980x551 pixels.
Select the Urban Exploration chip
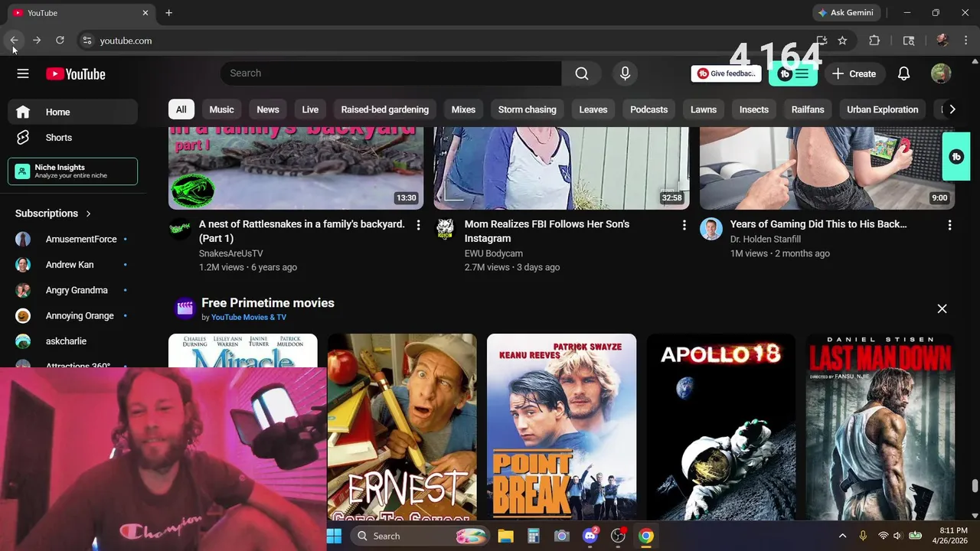click(x=883, y=109)
